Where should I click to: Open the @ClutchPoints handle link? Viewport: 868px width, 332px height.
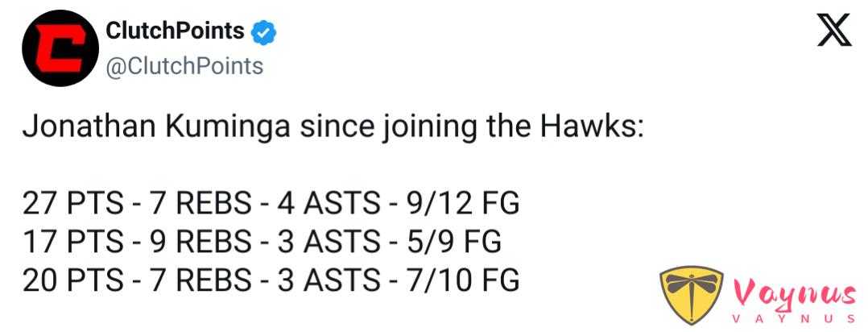pyautogui.click(x=184, y=66)
